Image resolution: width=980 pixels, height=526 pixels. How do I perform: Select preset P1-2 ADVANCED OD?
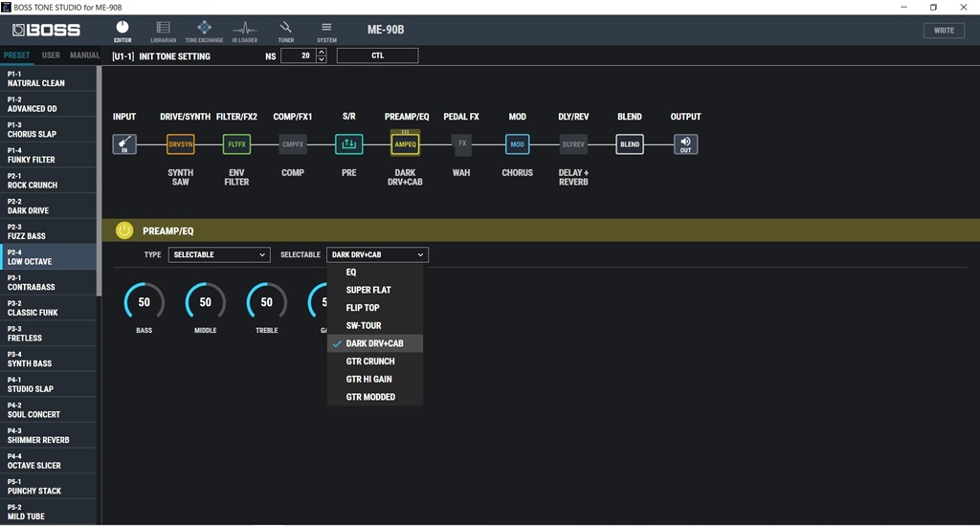pyautogui.click(x=48, y=104)
